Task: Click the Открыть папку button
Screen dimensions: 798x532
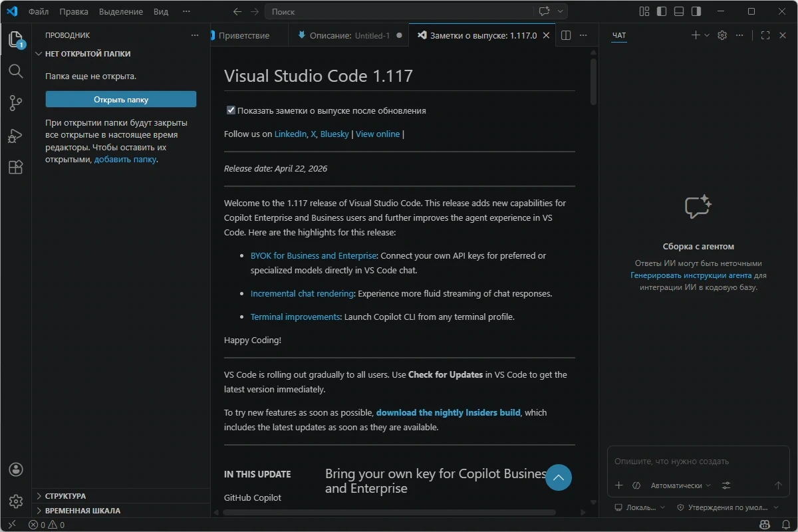Action: [121, 100]
